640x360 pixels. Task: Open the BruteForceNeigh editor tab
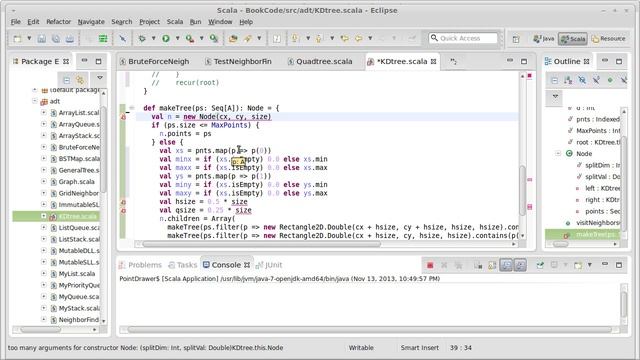155,61
